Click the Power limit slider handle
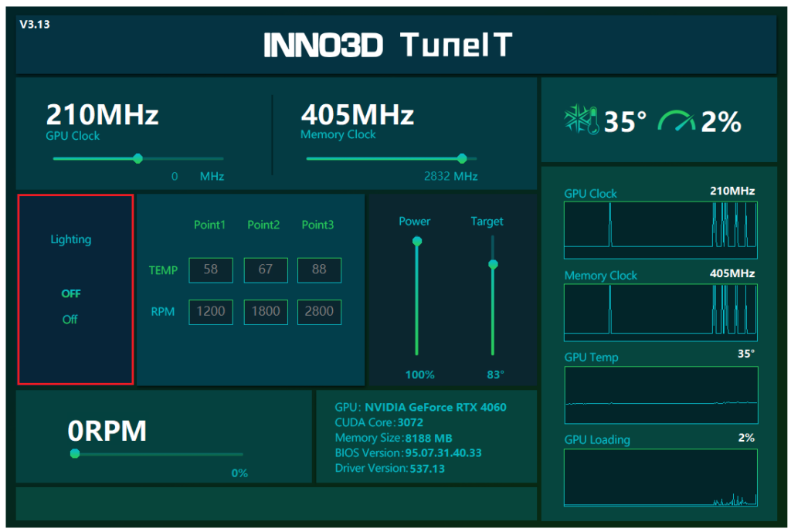The height and width of the screenshot is (532, 791). pyautogui.click(x=416, y=241)
